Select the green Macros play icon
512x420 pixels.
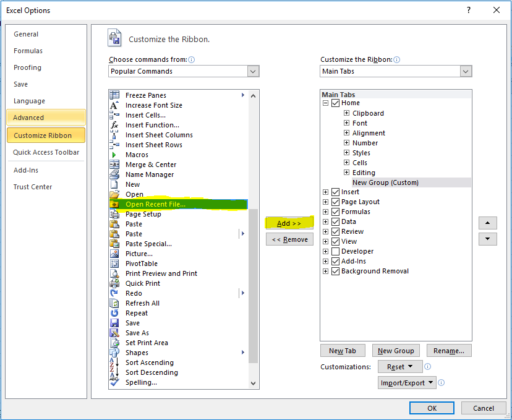point(114,155)
